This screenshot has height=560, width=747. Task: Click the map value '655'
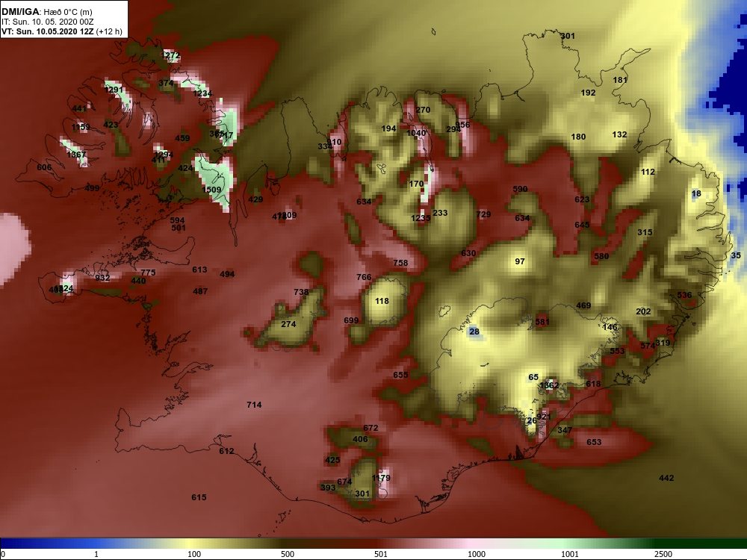pyautogui.click(x=400, y=375)
